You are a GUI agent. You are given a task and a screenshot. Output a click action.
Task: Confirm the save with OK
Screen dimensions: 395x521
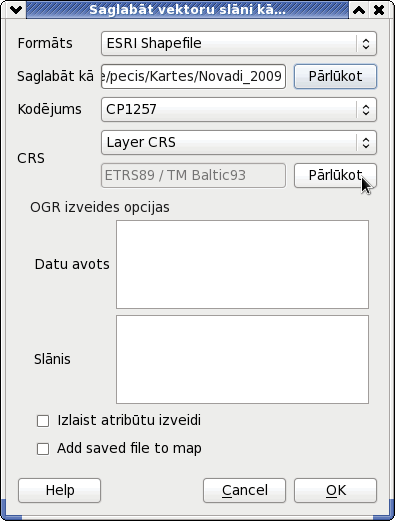click(x=335, y=490)
